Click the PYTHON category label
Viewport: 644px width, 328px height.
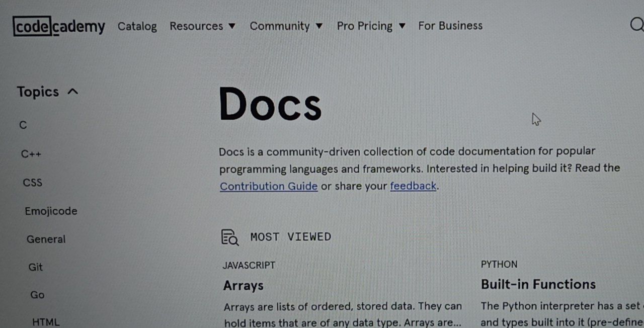[499, 265]
